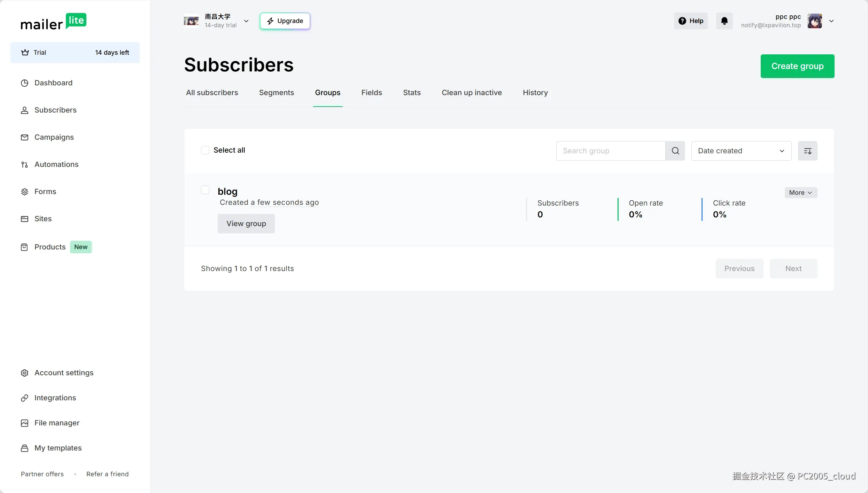This screenshot has height=493, width=868.
Task: Toggle the sort order icon button
Action: pyautogui.click(x=807, y=151)
